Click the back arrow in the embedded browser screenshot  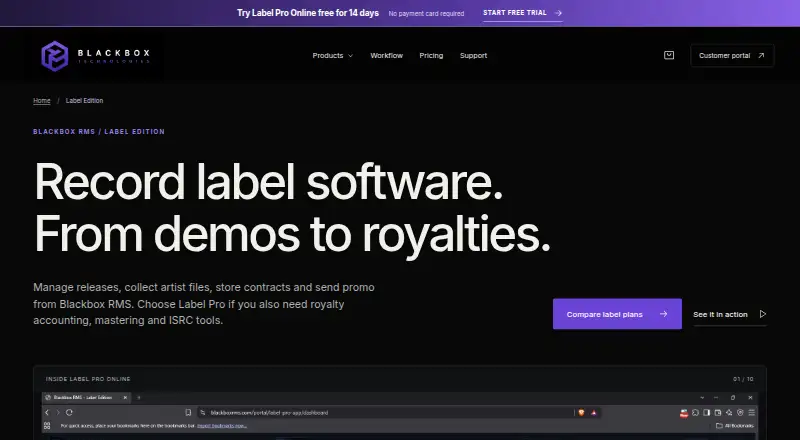pos(47,412)
